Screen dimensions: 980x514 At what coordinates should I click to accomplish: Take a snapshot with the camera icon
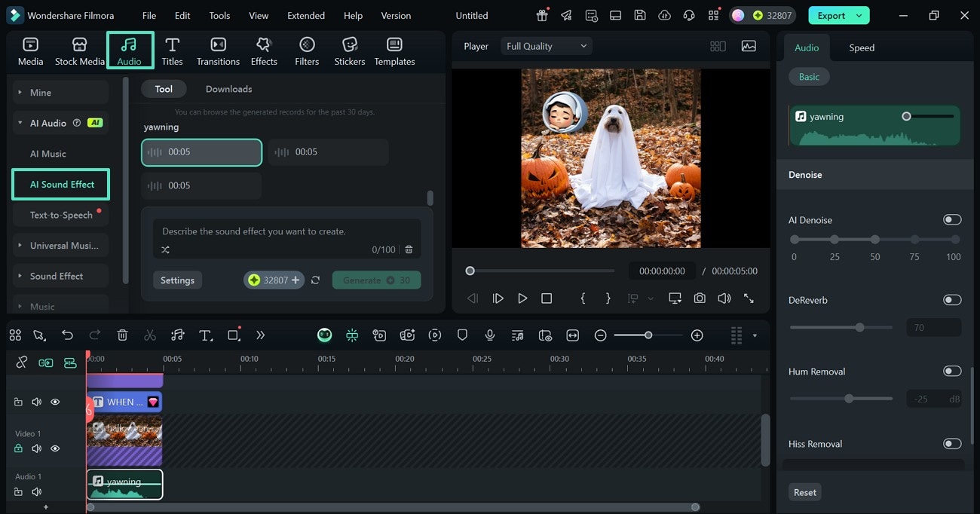700,298
